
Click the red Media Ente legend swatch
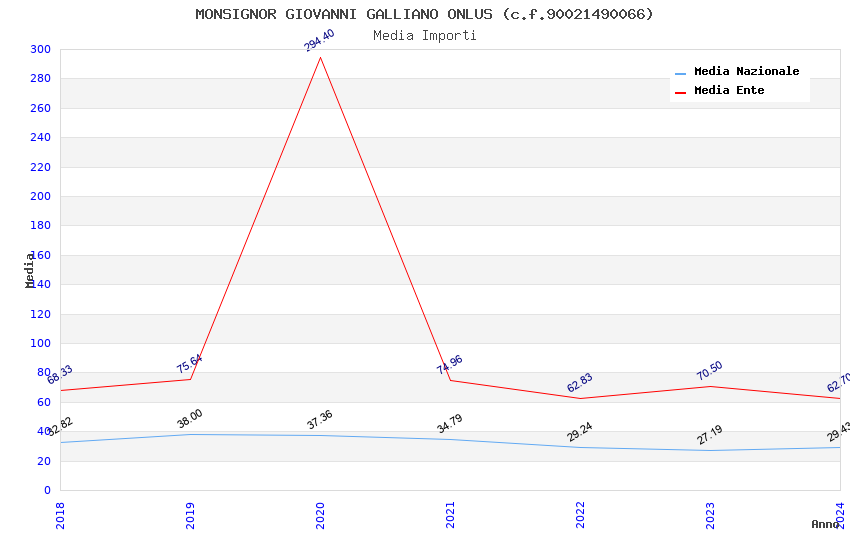pos(680,92)
